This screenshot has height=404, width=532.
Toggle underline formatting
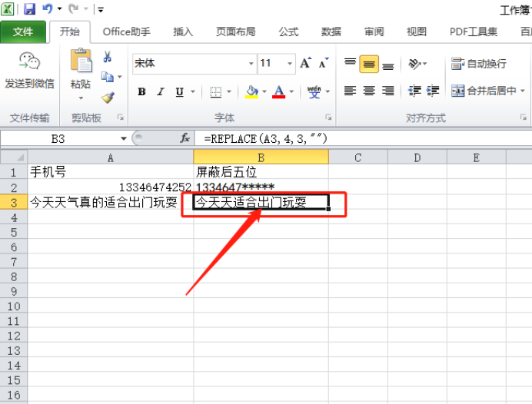point(179,91)
